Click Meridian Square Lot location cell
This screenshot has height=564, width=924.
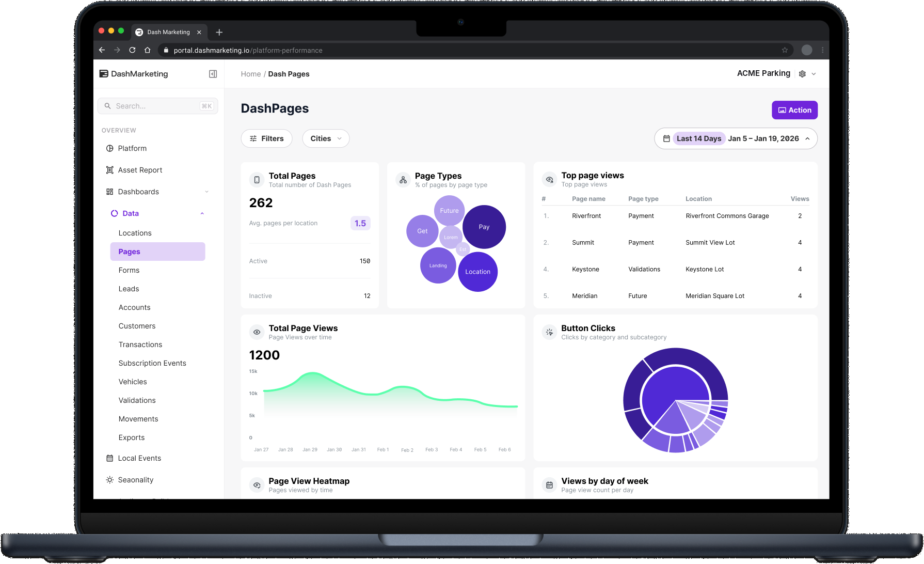(x=715, y=296)
